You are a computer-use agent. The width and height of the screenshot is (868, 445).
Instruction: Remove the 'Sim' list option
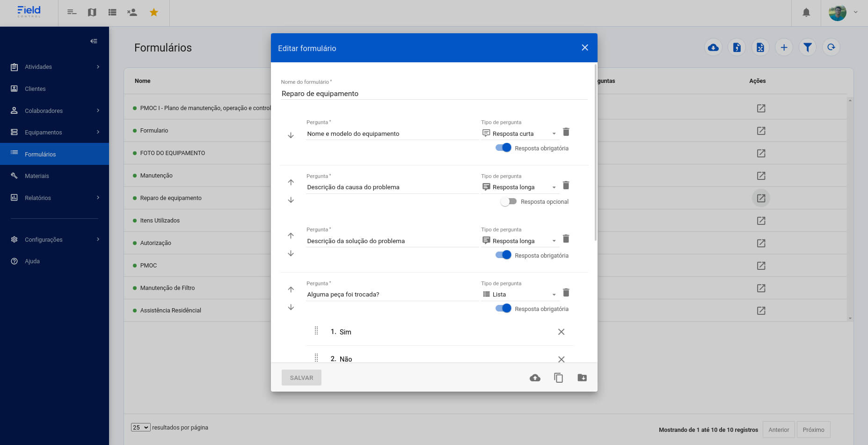click(x=561, y=332)
